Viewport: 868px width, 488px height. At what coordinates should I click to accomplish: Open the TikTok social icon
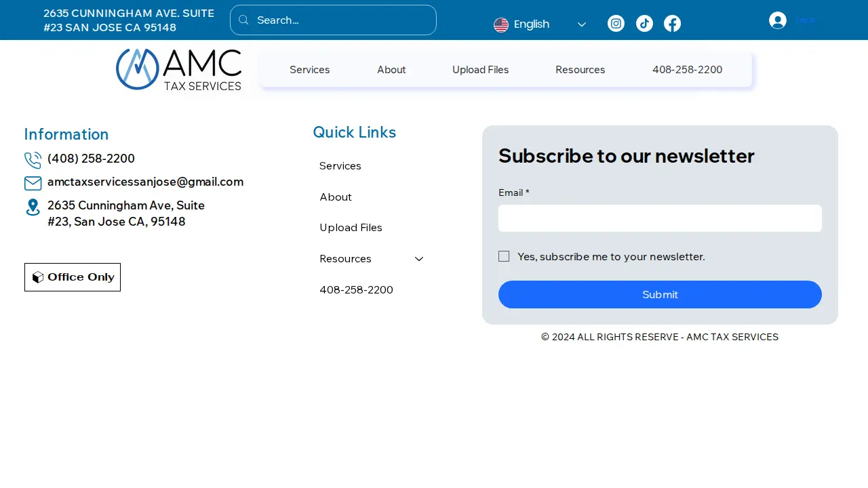pyautogui.click(x=644, y=24)
